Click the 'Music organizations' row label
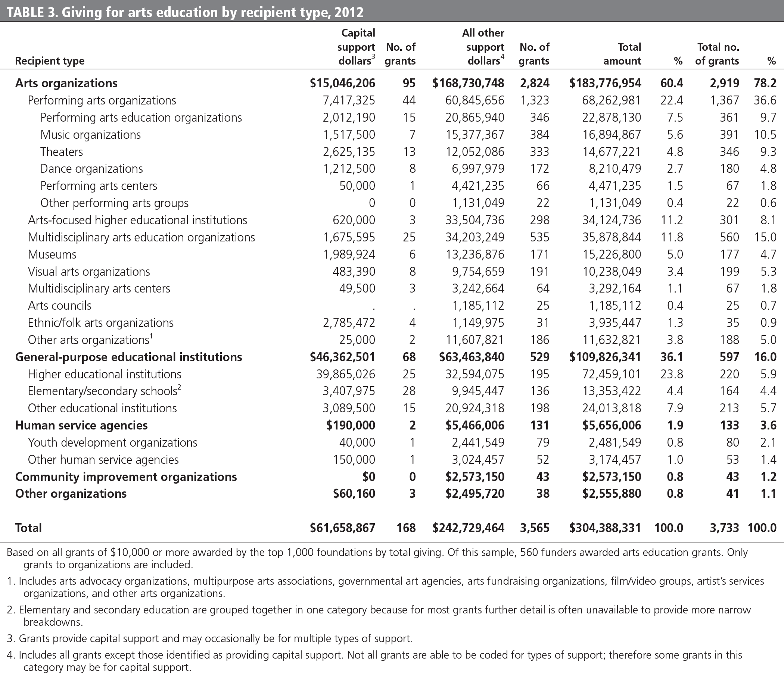 pos(90,135)
